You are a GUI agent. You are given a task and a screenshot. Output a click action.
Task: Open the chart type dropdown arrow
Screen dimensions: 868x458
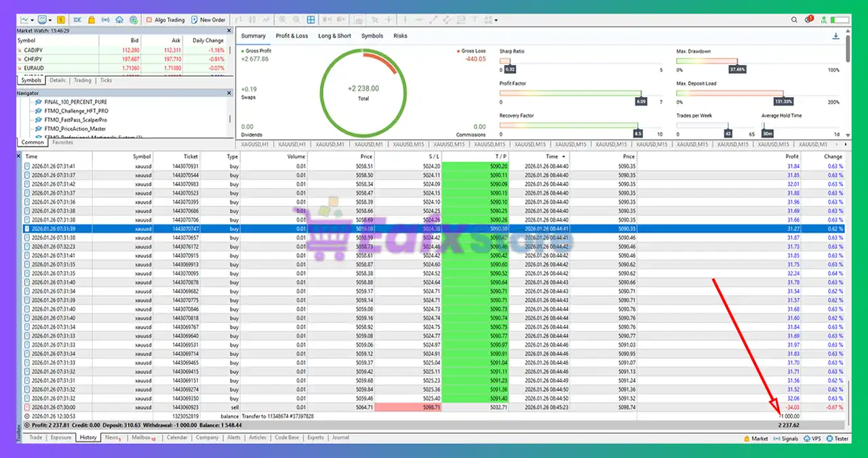pyautogui.click(x=33, y=20)
